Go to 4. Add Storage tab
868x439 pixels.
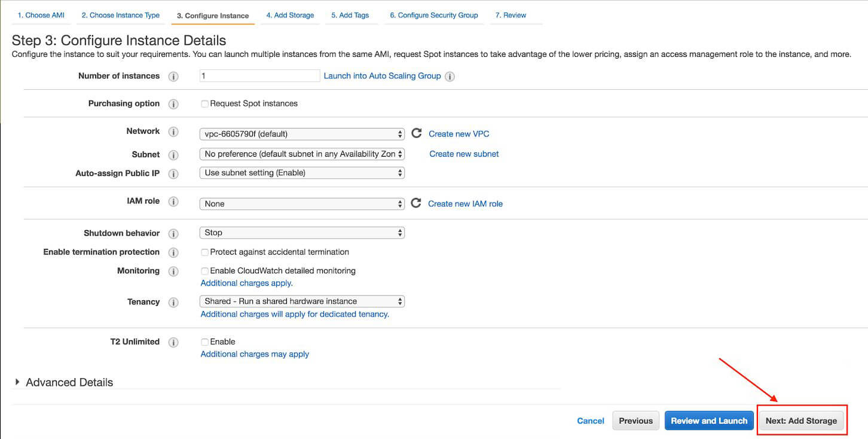coord(290,15)
